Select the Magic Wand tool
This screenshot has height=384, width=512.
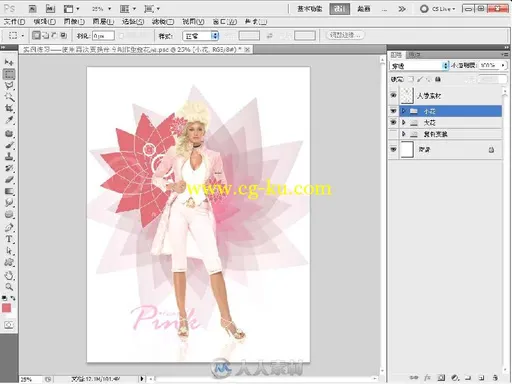(x=9, y=97)
